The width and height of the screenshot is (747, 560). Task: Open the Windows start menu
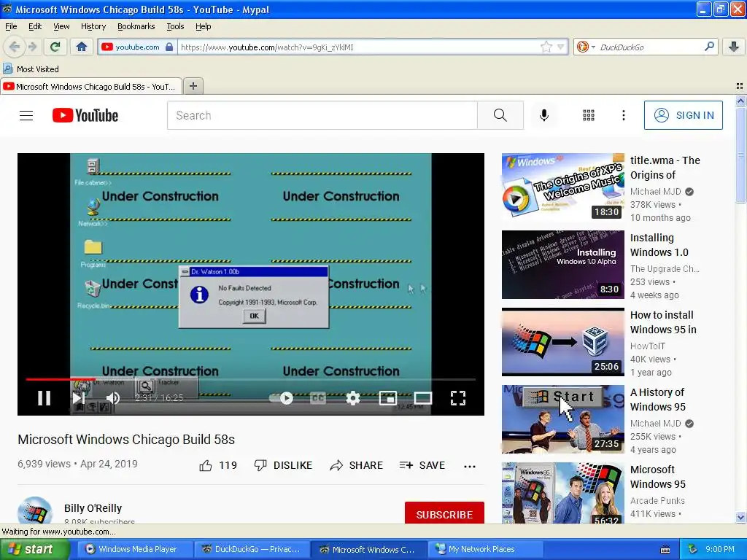(x=34, y=549)
